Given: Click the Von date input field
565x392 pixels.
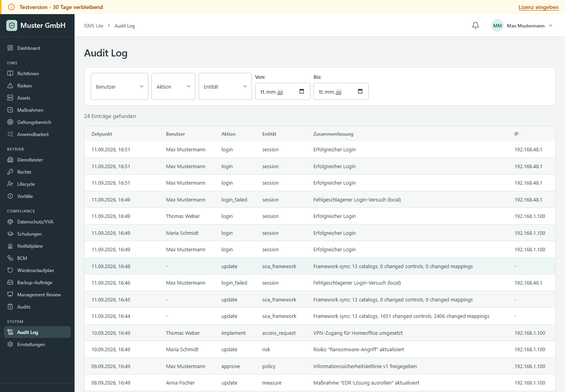Looking at the screenshot, I should click(x=282, y=91).
